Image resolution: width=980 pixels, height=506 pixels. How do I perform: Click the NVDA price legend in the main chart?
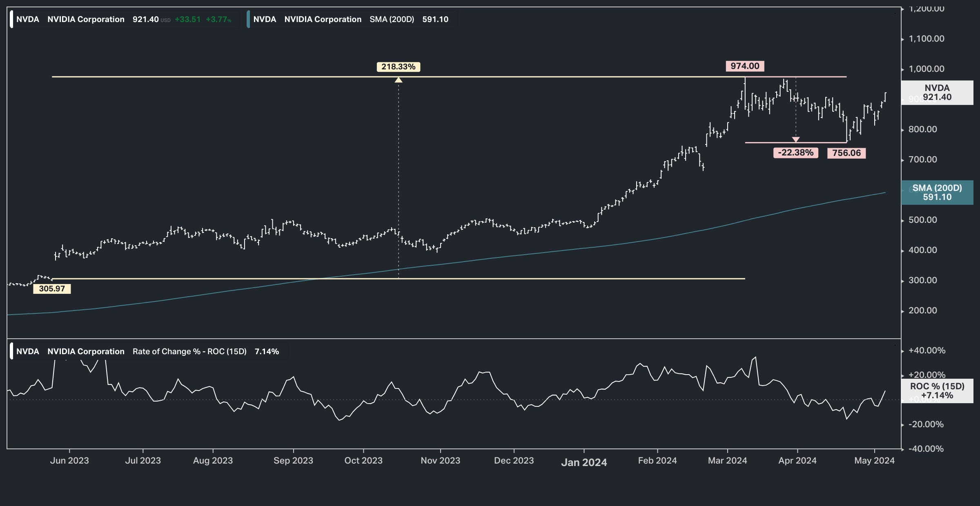(x=124, y=19)
